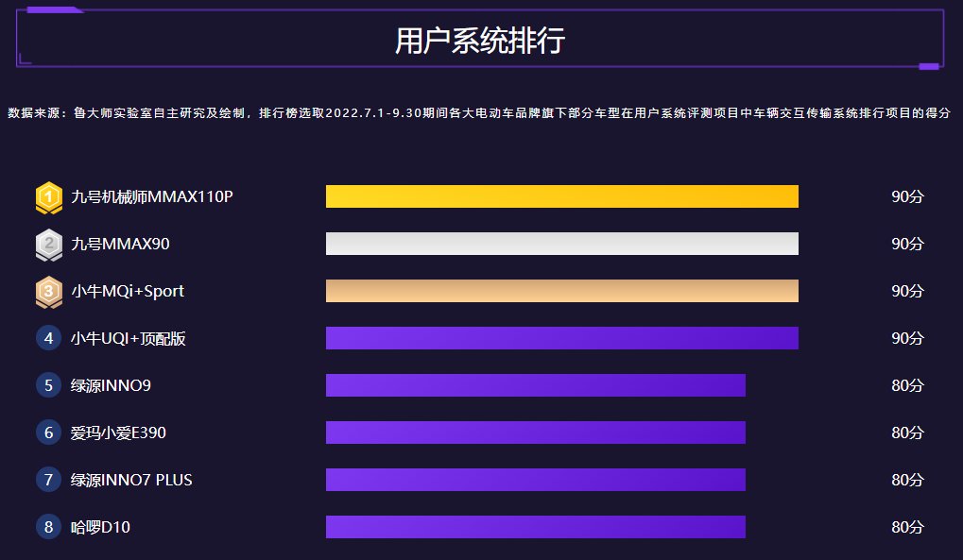Image resolution: width=963 pixels, height=560 pixels.
Task: Click the yellow bar for 九号机械师MMAX110P
Action: [562, 196]
